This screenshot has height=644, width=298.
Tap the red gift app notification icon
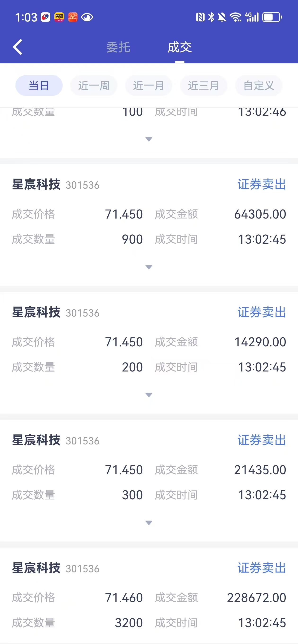pos(73,17)
